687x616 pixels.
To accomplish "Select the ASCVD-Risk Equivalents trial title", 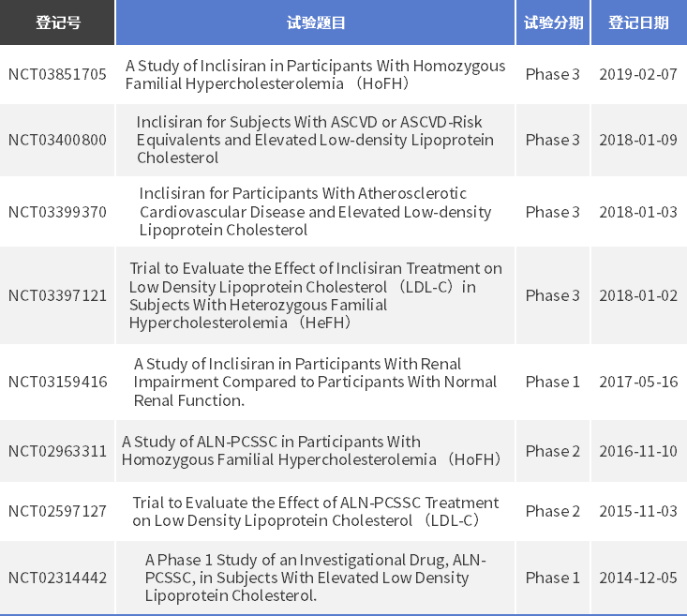I will click(x=315, y=141).
